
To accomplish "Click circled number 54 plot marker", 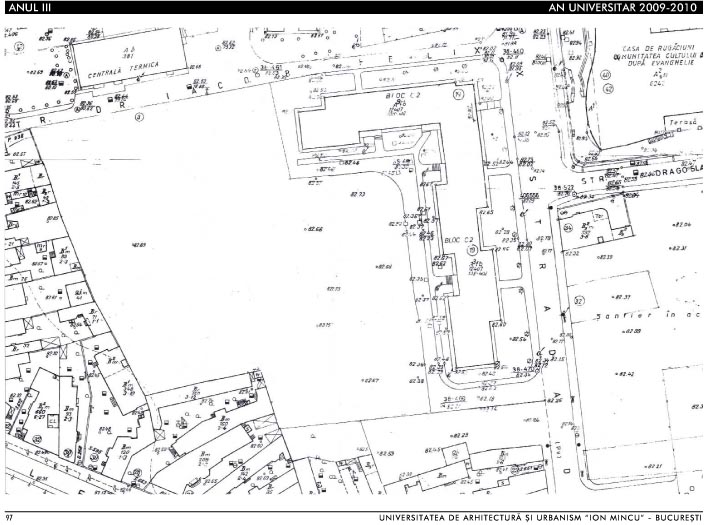I will (567, 227).
